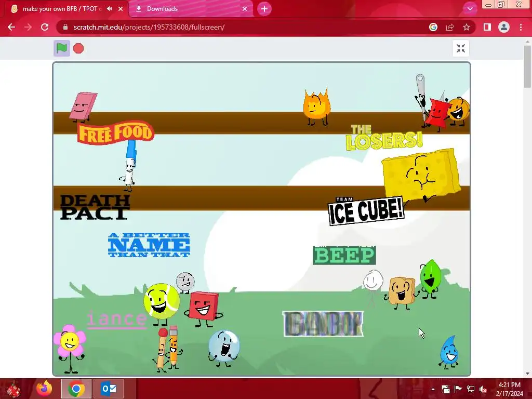The image size is (532, 399).
Task: Select the gray Golf Ball character
Action: [x=185, y=282]
